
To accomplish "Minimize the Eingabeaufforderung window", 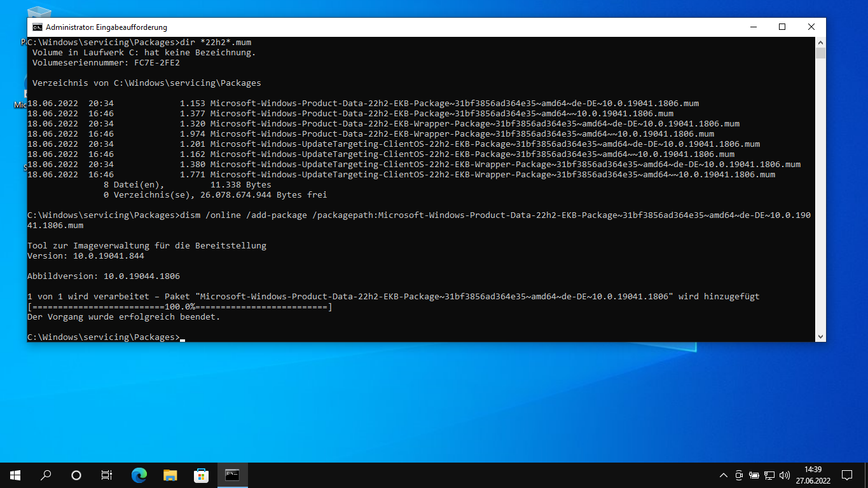I will (753, 27).
